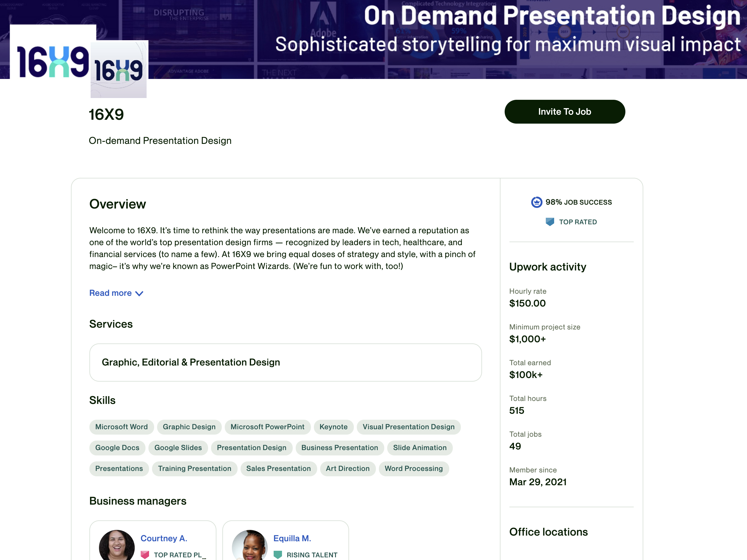This screenshot has height=560, width=747.
Task: Click the On-demand Presentation Design tagline
Action: [x=160, y=141]
